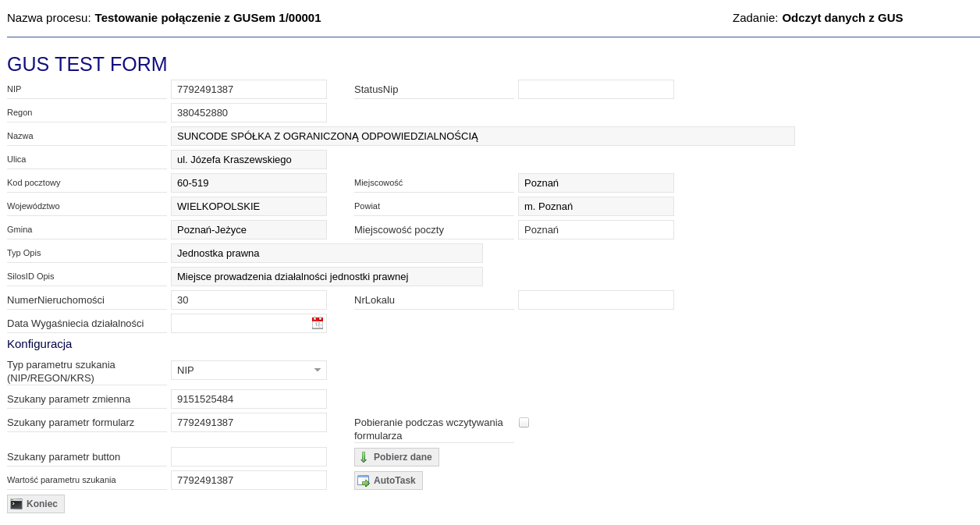Click the Miejscowość field
980x525 pixels.
pos(596,183)
